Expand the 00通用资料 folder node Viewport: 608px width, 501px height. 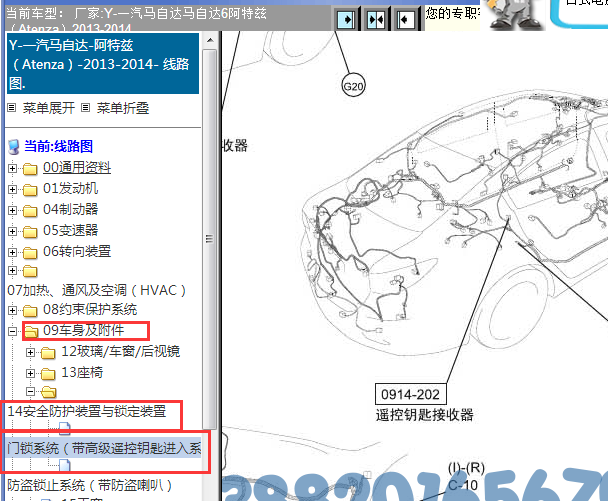tap(12, 168)
